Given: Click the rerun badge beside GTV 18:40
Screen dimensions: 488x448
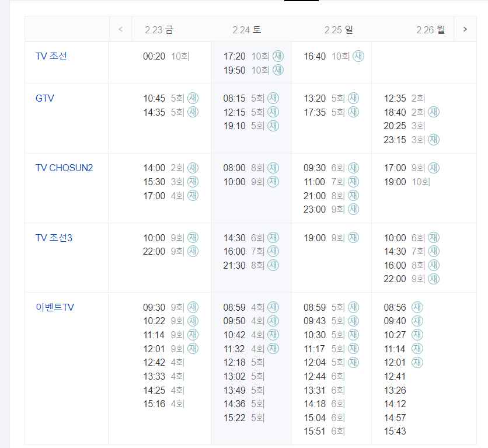Looking at the screenshot, I should point(434,112).
